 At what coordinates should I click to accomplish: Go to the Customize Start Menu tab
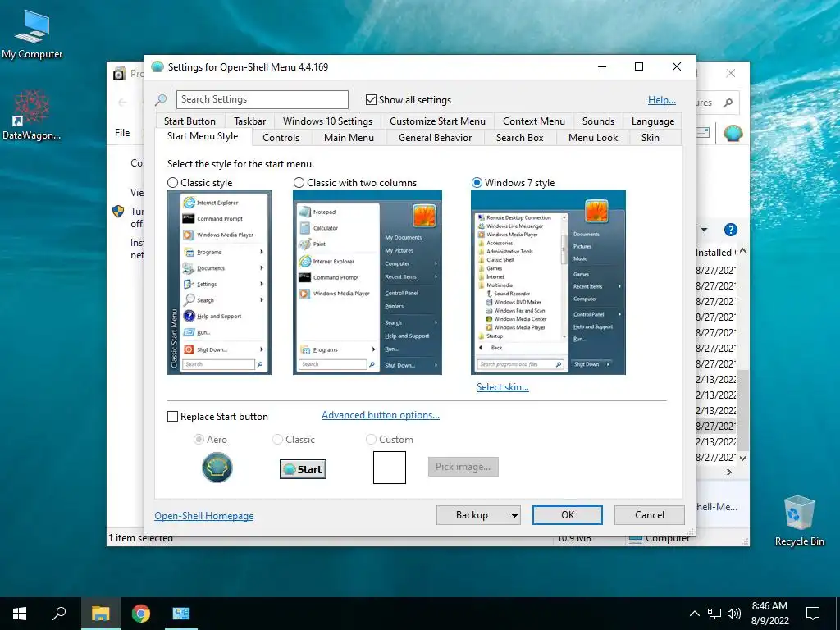pyautogui.click(x=437, y=121)
